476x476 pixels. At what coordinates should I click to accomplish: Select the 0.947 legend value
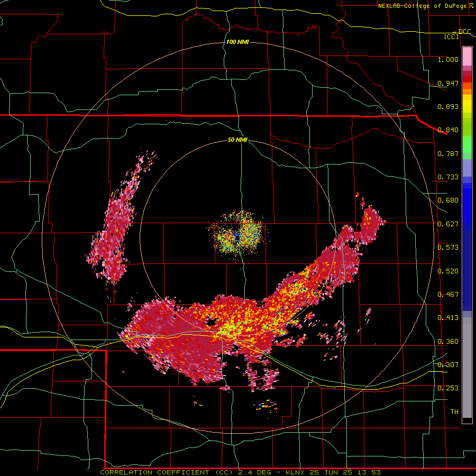448,83
